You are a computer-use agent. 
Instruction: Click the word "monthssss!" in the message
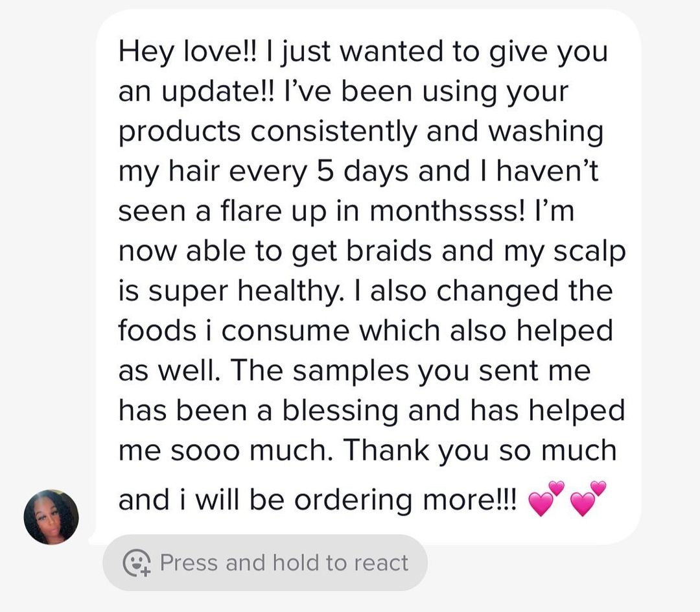tap(435, 212)
